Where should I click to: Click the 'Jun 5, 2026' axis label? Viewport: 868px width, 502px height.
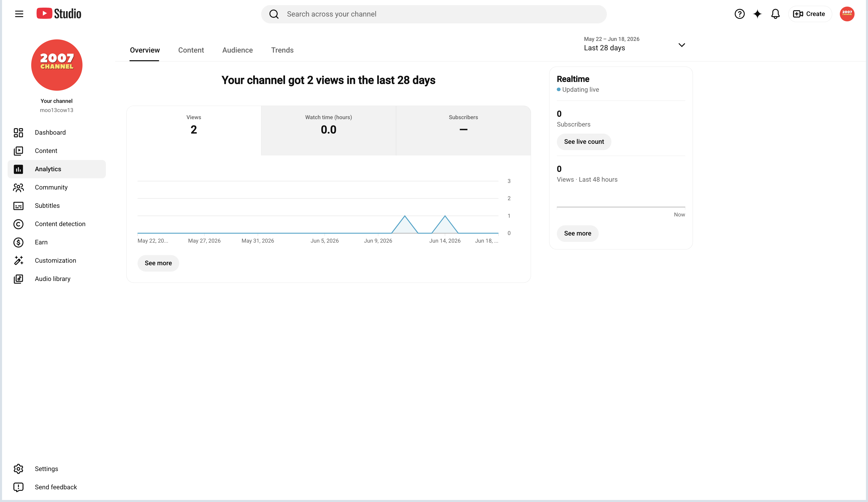[324, 241]
